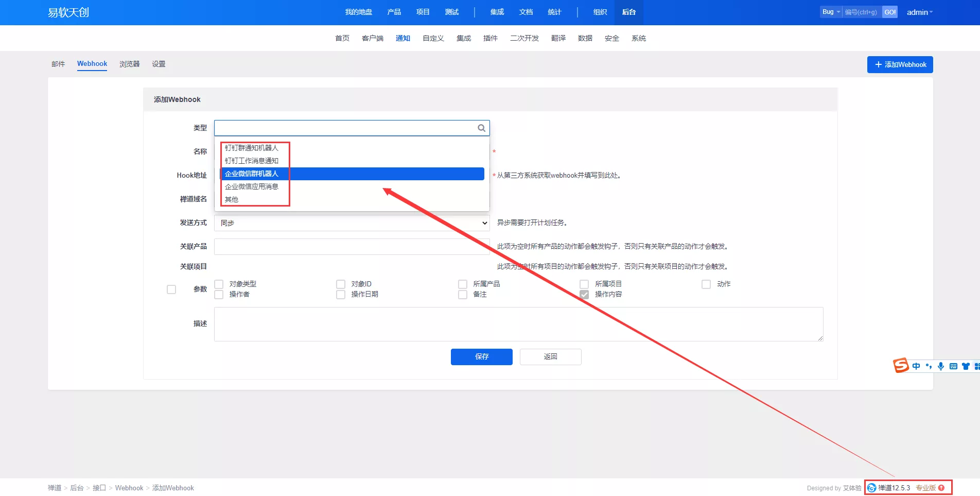The height and width of the screenshot is (496, 980).
Task: Open 统计 in top navigation
Action: [555, 12]
